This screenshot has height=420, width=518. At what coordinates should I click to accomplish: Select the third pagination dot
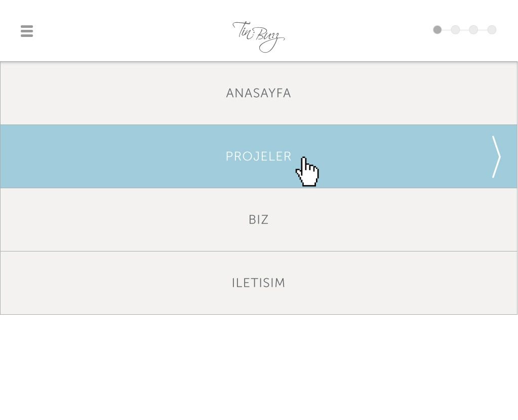[x=473, y=30]
